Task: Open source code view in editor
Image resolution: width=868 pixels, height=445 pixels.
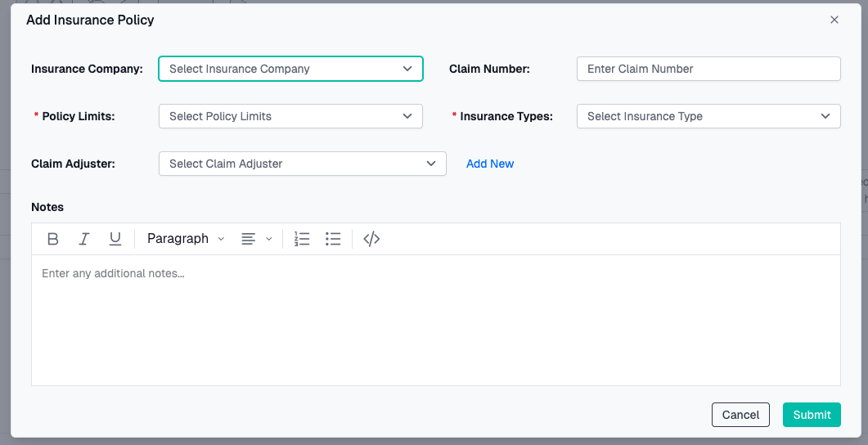Action: (371, 239)
